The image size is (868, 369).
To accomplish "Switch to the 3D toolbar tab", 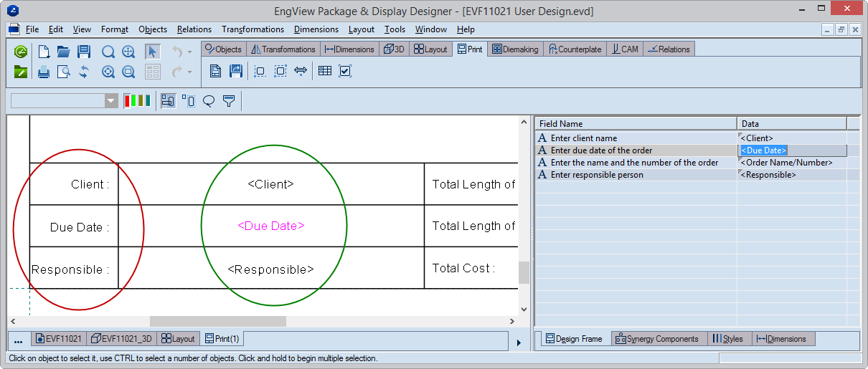I will (394, 49).
